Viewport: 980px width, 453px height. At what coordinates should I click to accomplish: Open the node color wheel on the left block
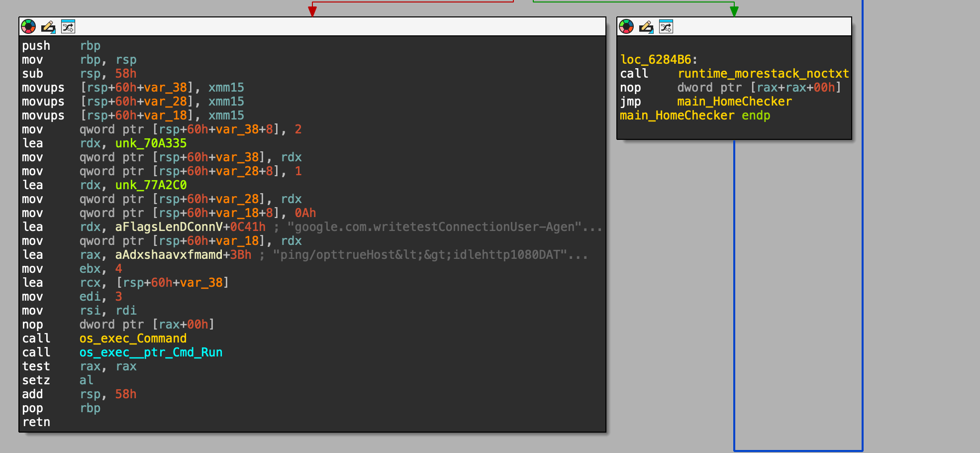[x=29, y=27]
